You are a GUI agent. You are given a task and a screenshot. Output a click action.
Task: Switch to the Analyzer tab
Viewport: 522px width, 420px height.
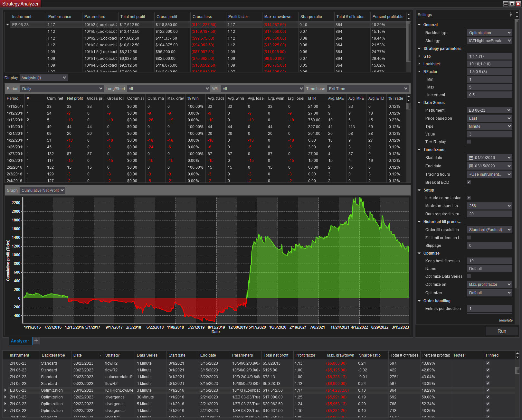20,341
